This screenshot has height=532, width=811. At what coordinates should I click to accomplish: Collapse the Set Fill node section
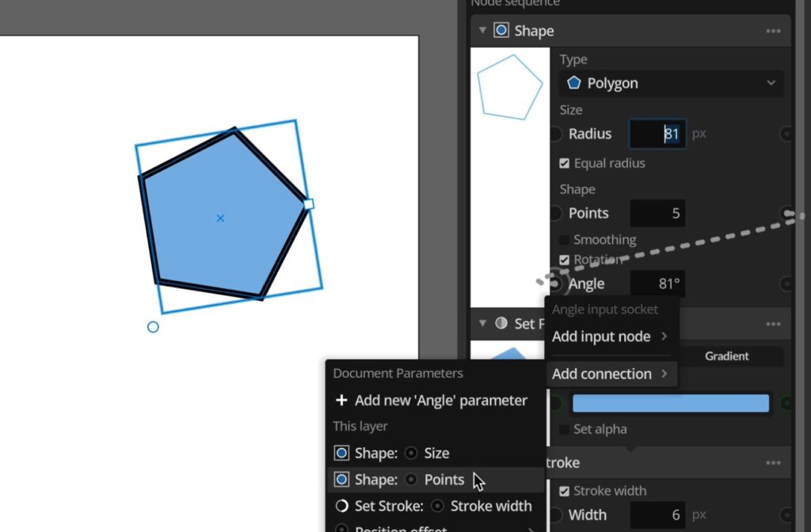point(482,323)
